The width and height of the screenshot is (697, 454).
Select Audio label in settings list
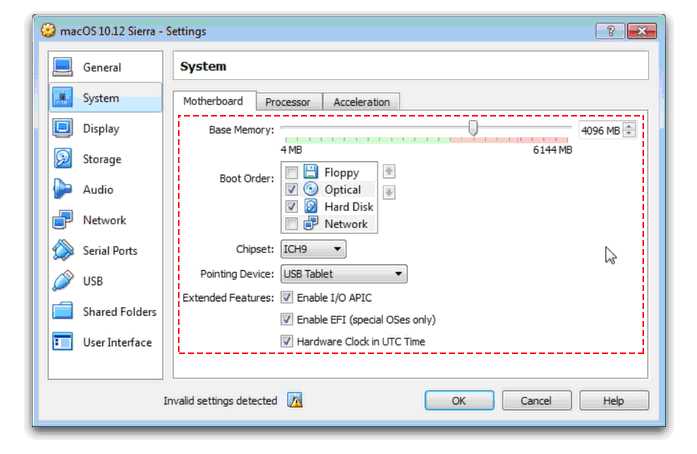click(98, 189)
